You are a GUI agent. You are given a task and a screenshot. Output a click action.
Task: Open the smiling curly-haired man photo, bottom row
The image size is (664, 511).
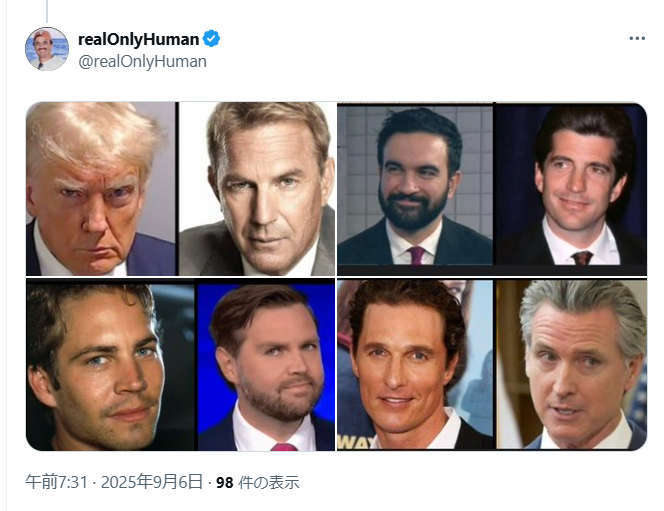point(414,365)
